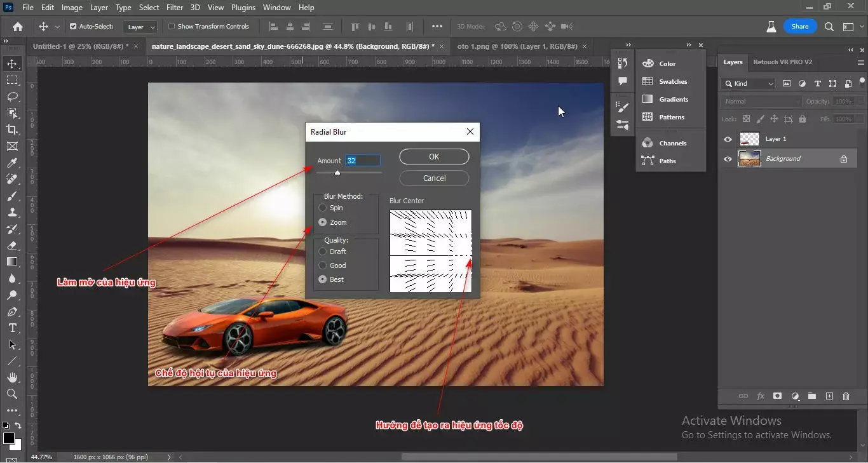Select the Type tool

[11, 328]
